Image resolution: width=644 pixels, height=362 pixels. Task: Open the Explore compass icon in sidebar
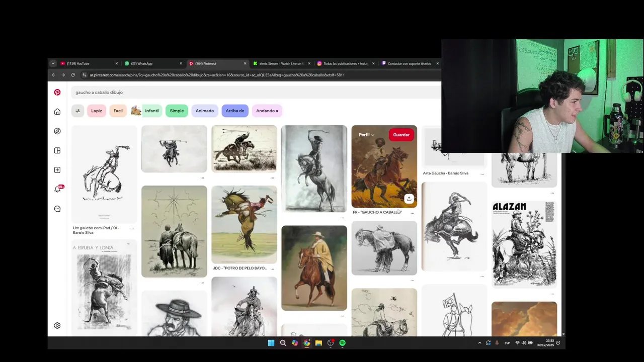(x=57, y=131)
